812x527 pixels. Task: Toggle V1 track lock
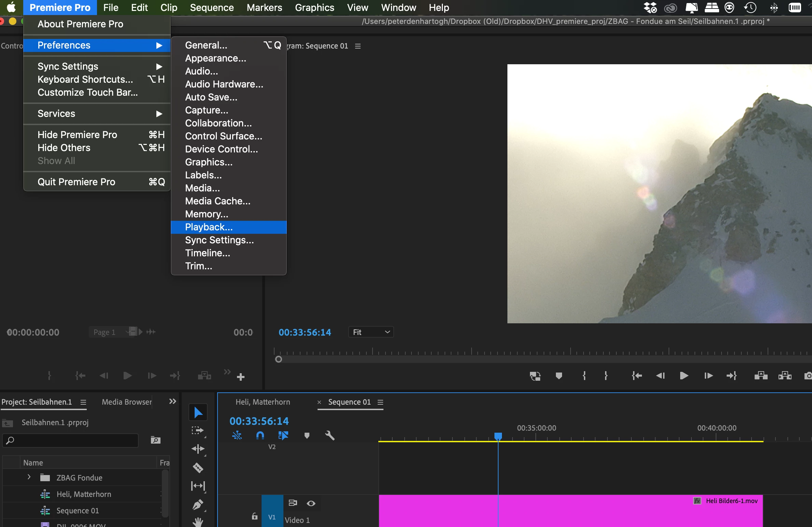[254, 516]
